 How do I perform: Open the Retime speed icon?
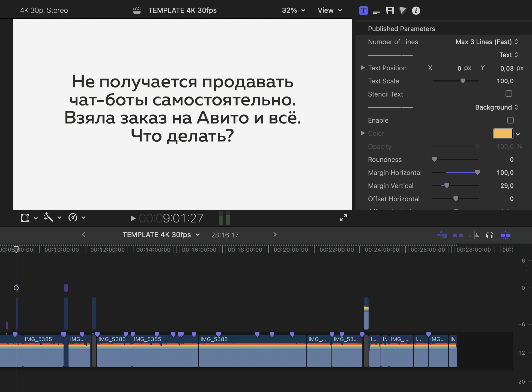point(73,217)
